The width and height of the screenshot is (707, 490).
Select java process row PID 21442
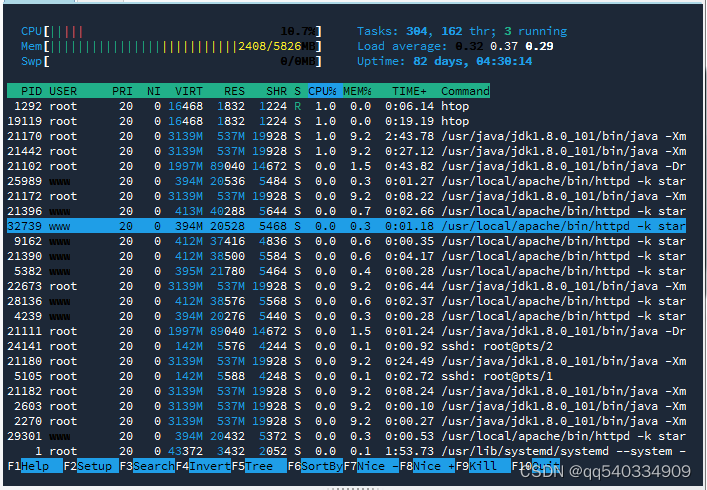346,151
